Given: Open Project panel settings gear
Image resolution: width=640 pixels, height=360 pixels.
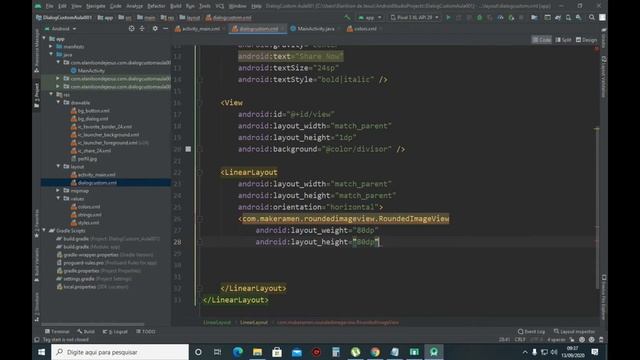Looking at the screenshot, I should [155, 29].
